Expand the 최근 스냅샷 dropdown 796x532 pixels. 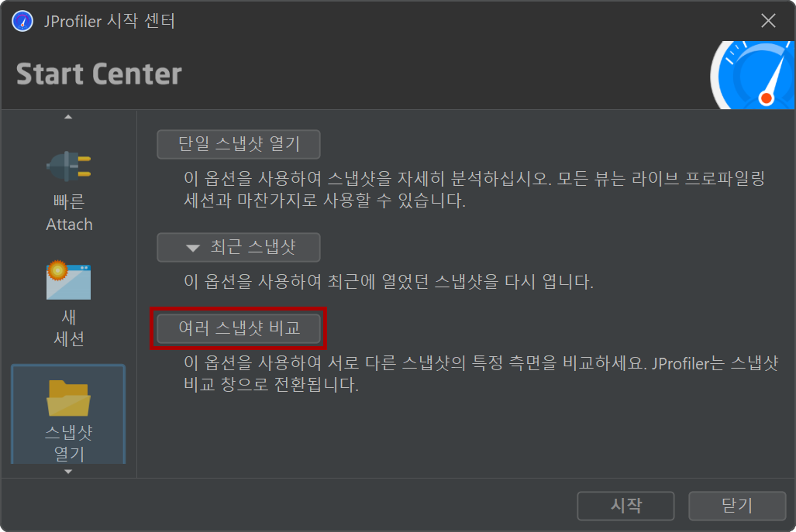click(x=239, y=248)
